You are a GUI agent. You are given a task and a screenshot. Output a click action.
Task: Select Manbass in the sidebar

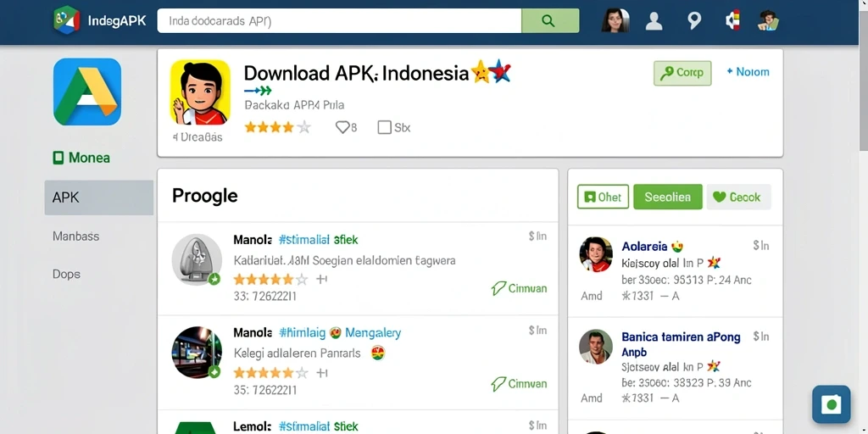[x=75, y=236]
